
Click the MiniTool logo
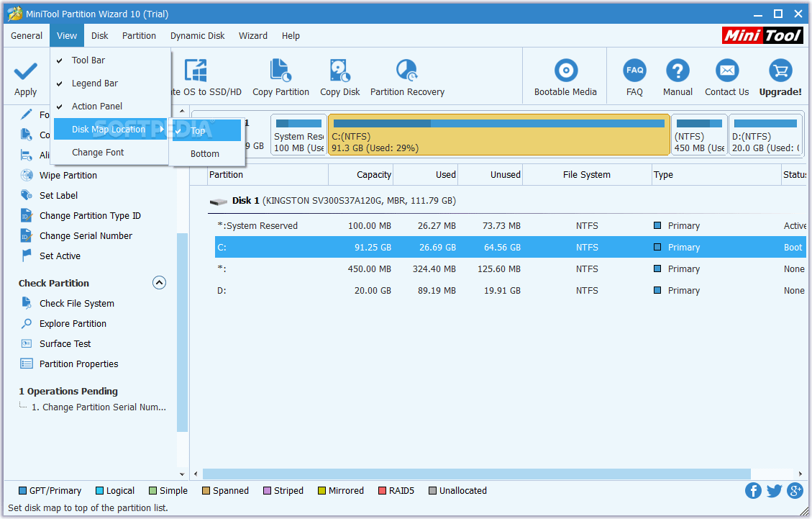[762, 35]
